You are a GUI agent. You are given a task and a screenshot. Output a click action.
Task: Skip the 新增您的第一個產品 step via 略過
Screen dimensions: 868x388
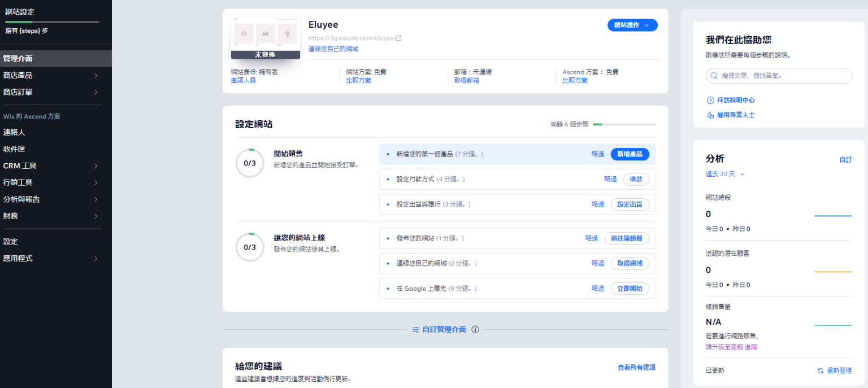pyautogui.click(x=598, y=154)
